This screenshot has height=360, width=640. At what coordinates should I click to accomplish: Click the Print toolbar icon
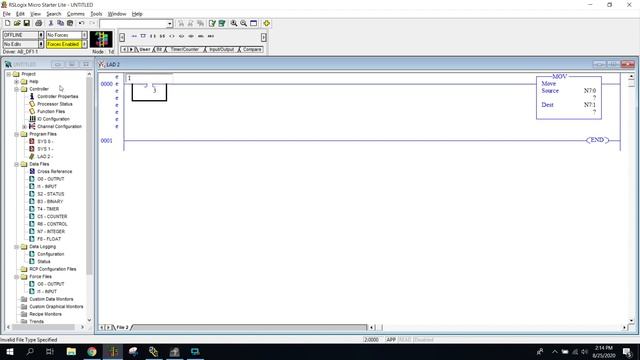[x=39, y=23]
